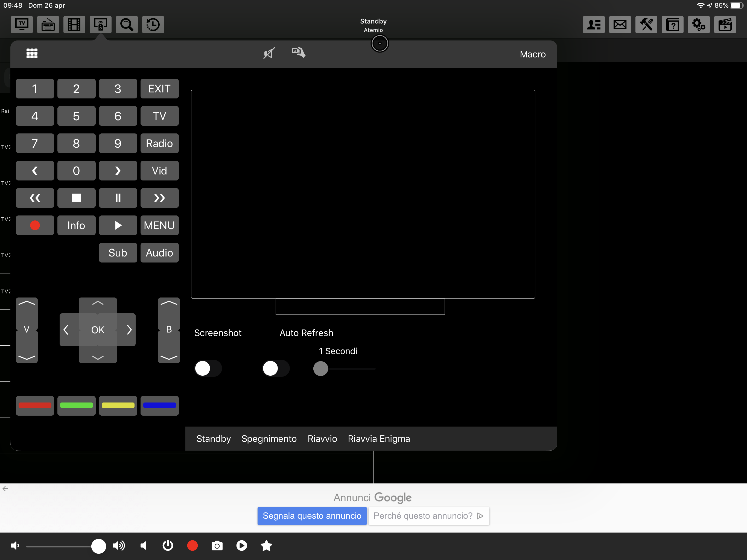The width and height of the screenshot is (747, 560).
Task: Open the timers clock icon
Action: click(x=153, y=24)
